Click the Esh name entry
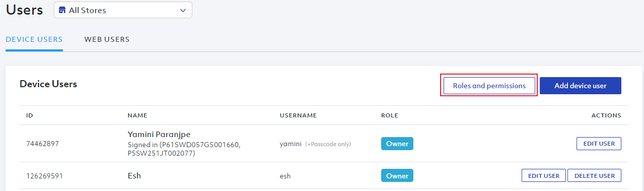644x191 pixels. [134, 176]
